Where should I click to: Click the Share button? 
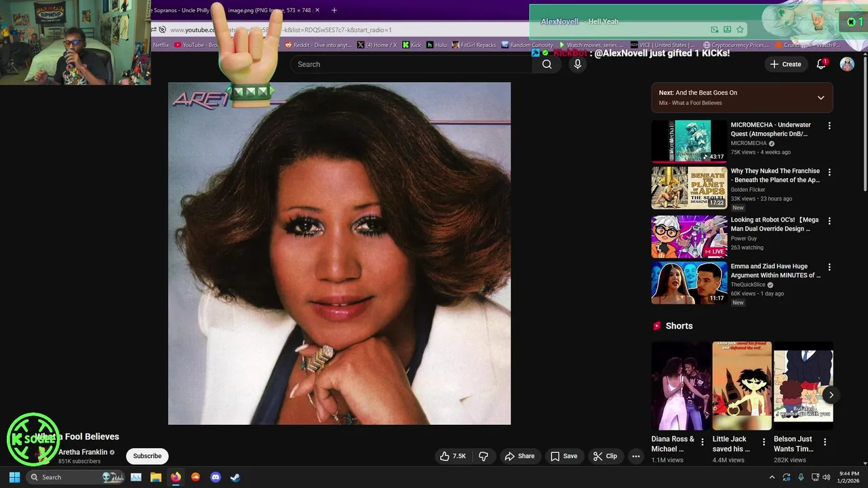519,456
